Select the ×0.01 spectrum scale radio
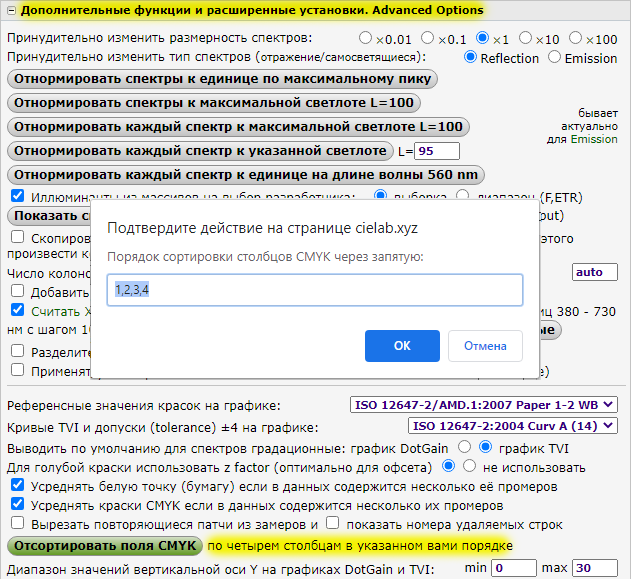Viewport: 631px width, 579px height. (x=366, y=38)
